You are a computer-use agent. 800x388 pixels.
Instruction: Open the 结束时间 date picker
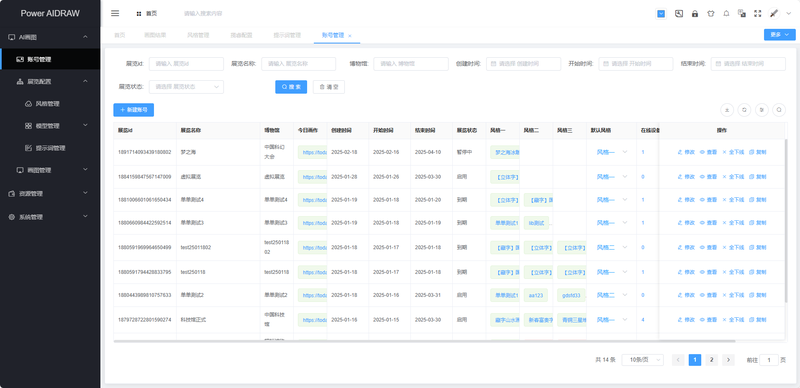click(748, 64)
